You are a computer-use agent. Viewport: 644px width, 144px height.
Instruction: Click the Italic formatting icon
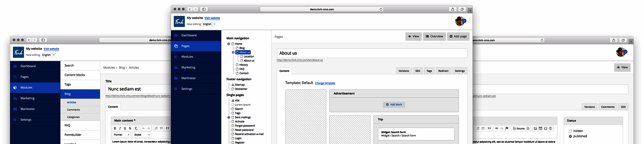click(120, 128)
